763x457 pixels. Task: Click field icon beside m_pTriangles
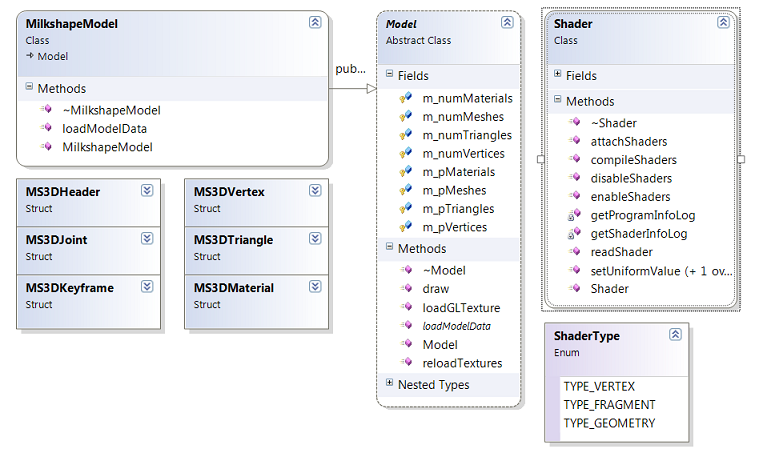[x=406, y=208]
